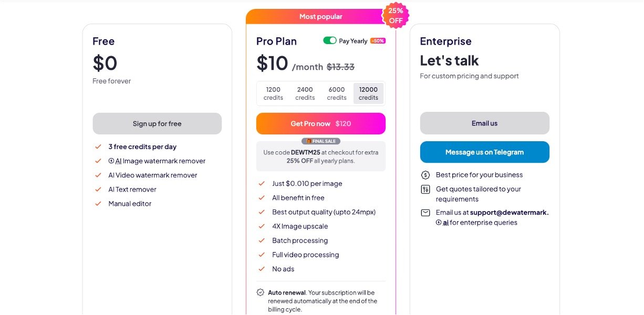
Task: Choose the 6000 credits tier
Action: (337, 93)
